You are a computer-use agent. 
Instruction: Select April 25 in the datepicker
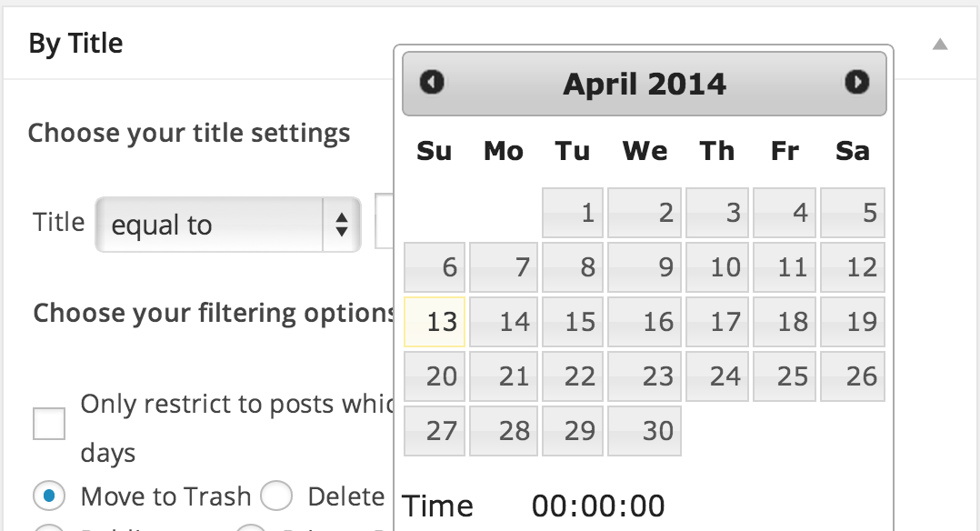(785, 376)
